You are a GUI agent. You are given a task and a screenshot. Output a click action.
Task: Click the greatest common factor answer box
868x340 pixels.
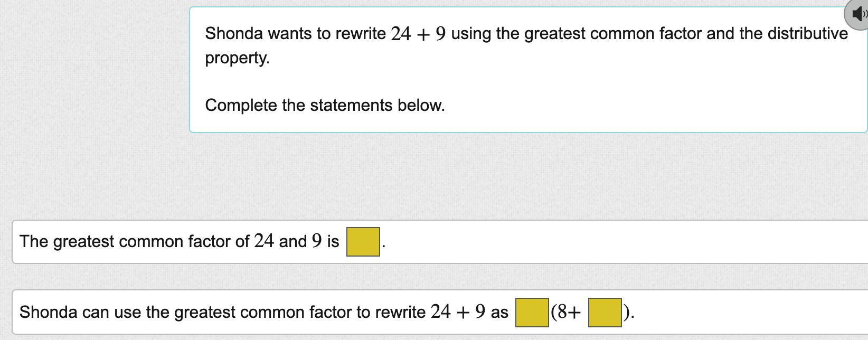pos(363,242)
